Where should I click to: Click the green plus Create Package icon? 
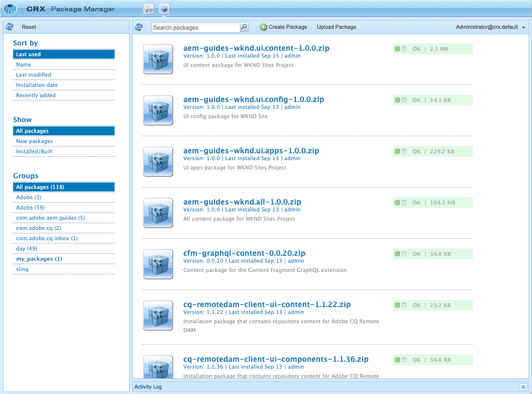263,27
